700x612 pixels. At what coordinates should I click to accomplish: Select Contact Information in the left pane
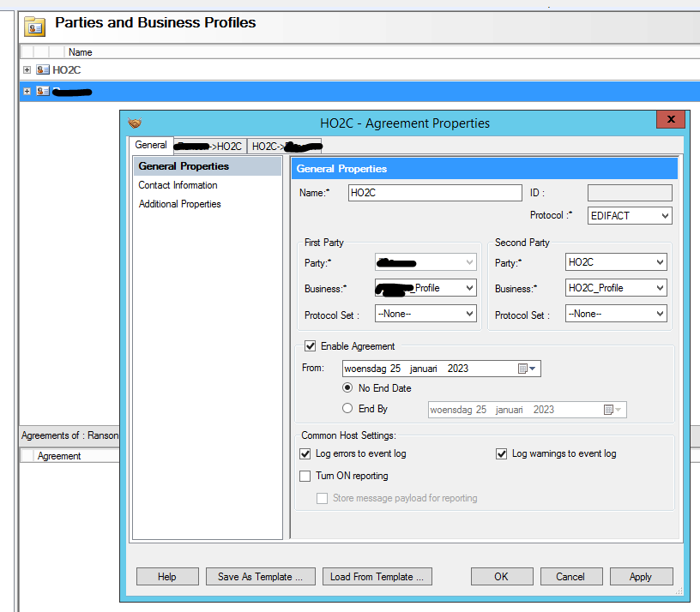[178, 185]
